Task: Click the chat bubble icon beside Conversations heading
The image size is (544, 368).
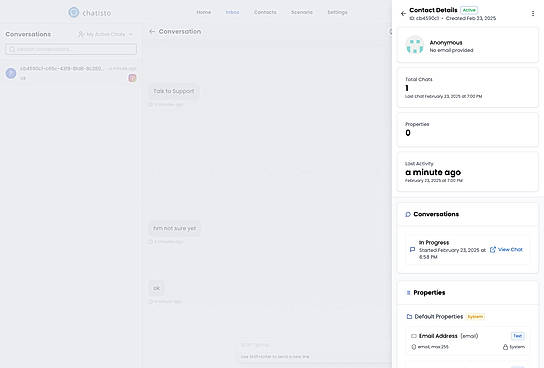Action: point(408,214)
